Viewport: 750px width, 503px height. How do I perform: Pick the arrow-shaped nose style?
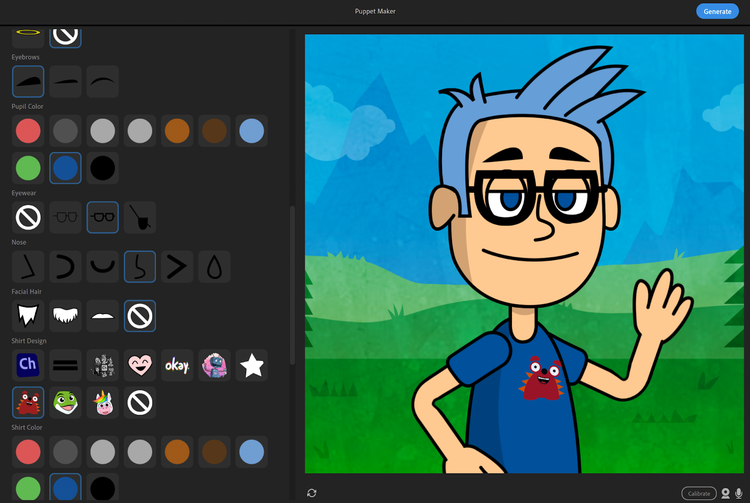(x=177, y=266)
